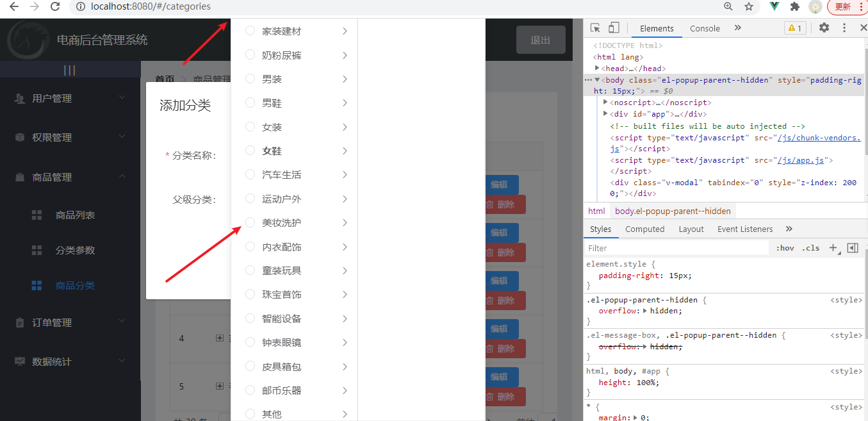Image resolution: width=868 pixels, height=421 pixels.
Task: Open the Vue devtools extension icon
Action: (774, 6)
